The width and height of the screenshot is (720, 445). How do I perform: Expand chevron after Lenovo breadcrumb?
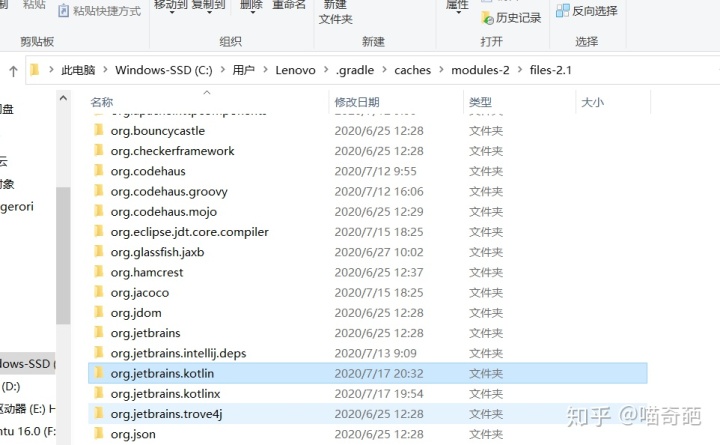(326, 70)
